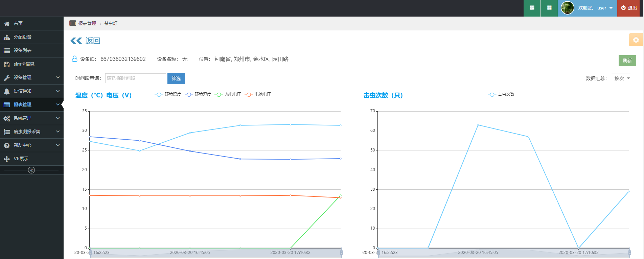Toggle the 击虫次数 legend series
Viewport: 644px width, 259px height.
[501, 95]
